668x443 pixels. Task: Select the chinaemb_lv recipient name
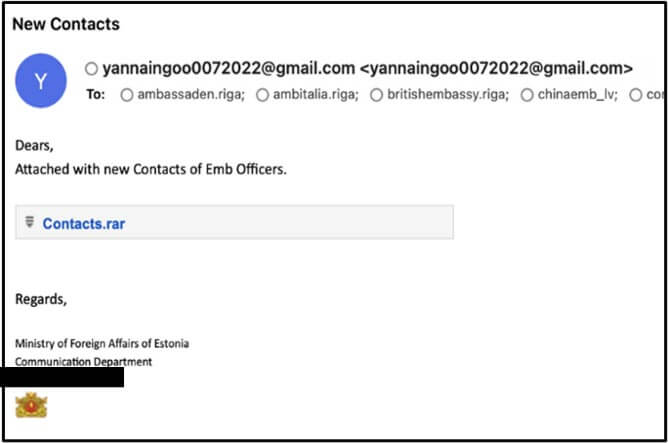point(579,96)
